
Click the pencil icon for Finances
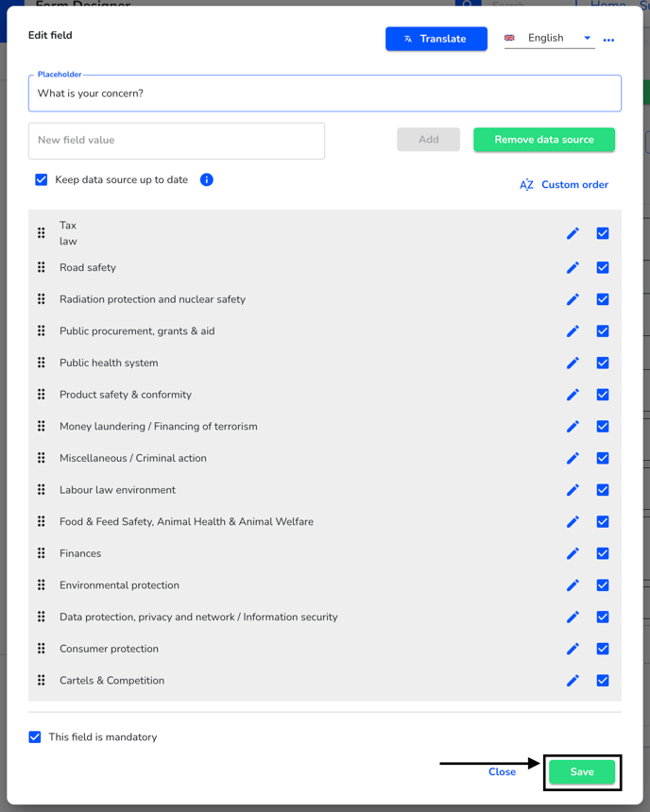pyautogui.click(x=573, y=553)
